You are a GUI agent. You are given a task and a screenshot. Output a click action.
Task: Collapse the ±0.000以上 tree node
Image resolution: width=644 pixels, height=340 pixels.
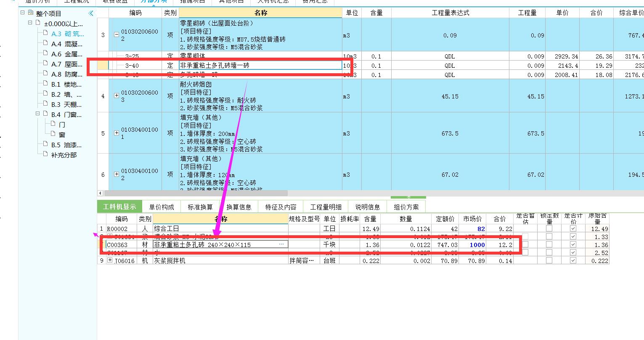(30, 23)
